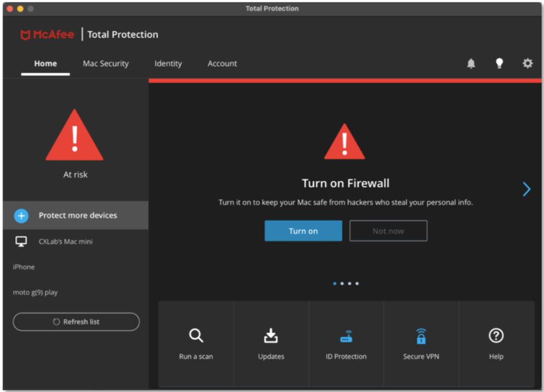Open settings via the gear icon
The width and height of the screenshot is (544, 392).
coord(527,63)
